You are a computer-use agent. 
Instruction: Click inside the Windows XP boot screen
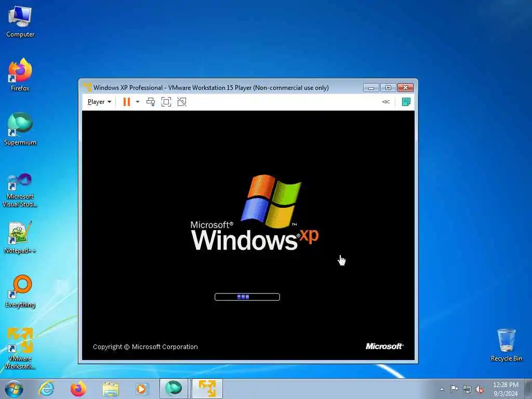pos(248,235)
